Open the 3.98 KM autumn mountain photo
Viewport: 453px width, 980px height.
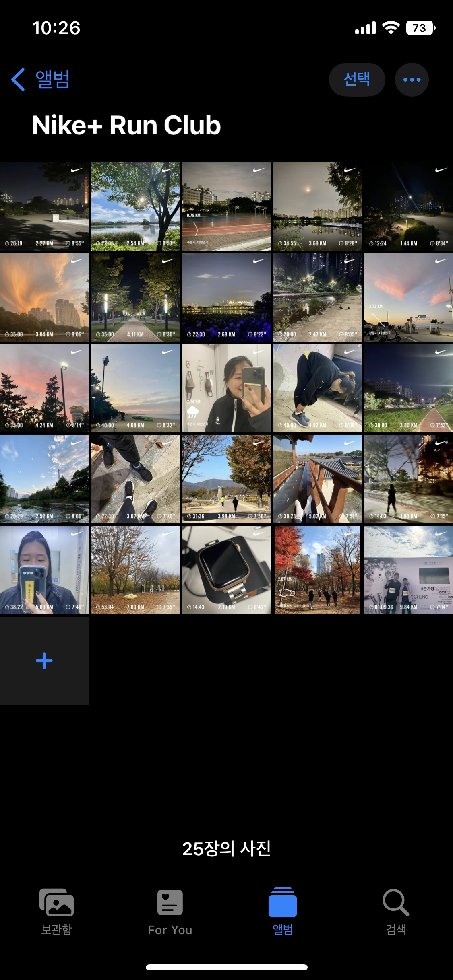[226, 479]
